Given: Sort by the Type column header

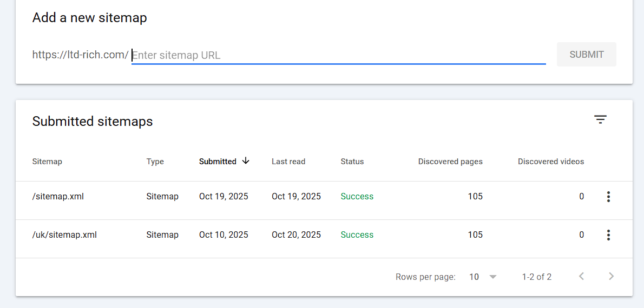Looking at the screenshot, I should point(155,162).
